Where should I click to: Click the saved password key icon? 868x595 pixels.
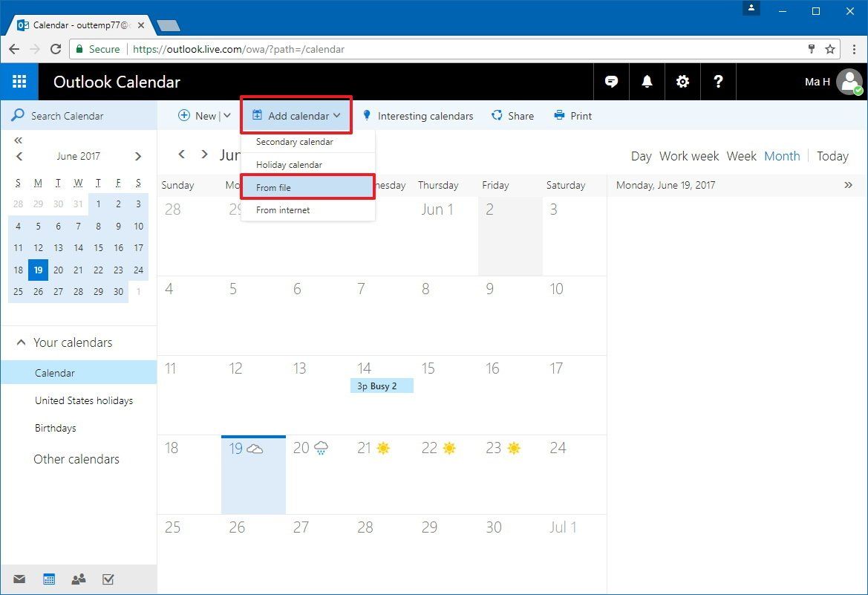(812, 49)
